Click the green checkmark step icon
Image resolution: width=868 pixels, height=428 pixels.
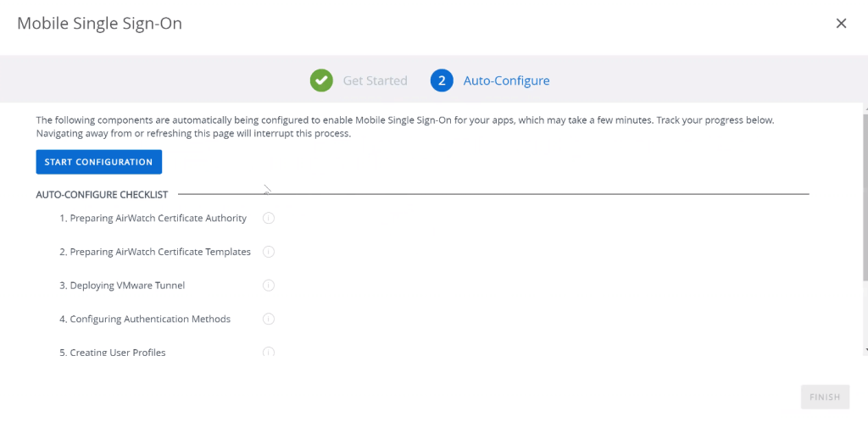tap(321, 81)
